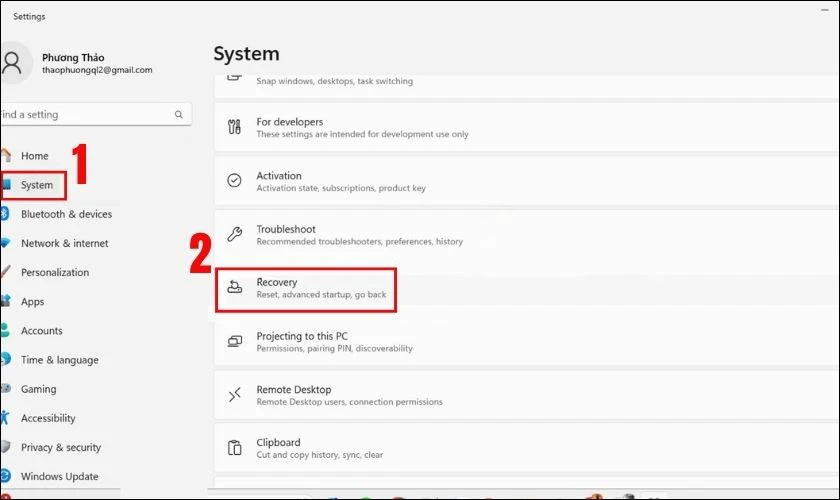Click the Clipboard icon

click(235, 448)
